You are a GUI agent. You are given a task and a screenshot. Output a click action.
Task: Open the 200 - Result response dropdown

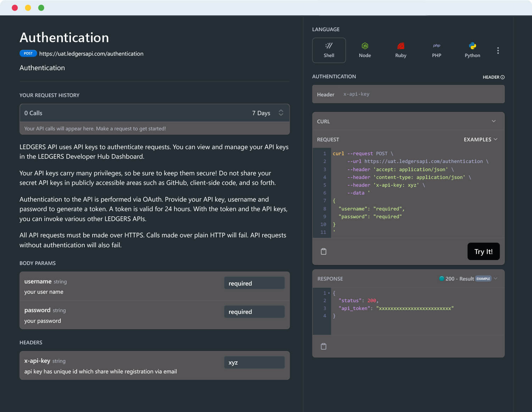tap(468, 279)
